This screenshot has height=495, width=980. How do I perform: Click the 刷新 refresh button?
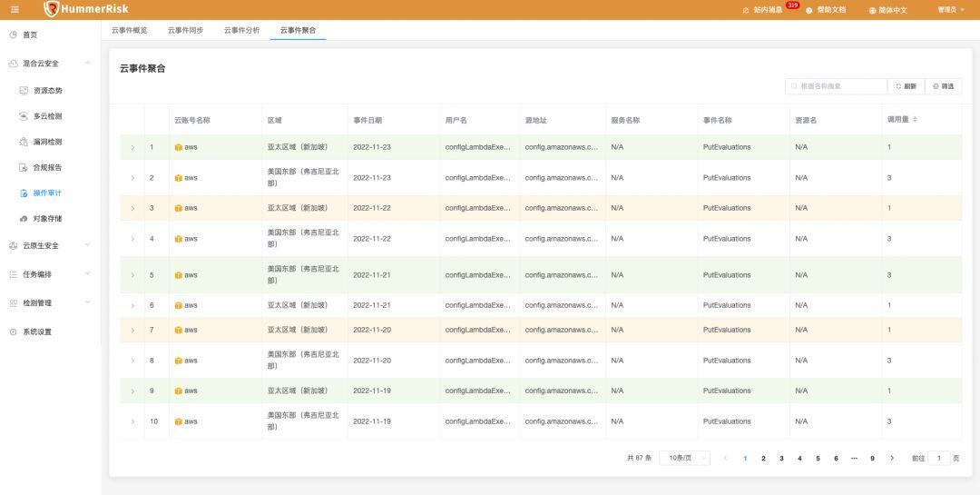906,86
